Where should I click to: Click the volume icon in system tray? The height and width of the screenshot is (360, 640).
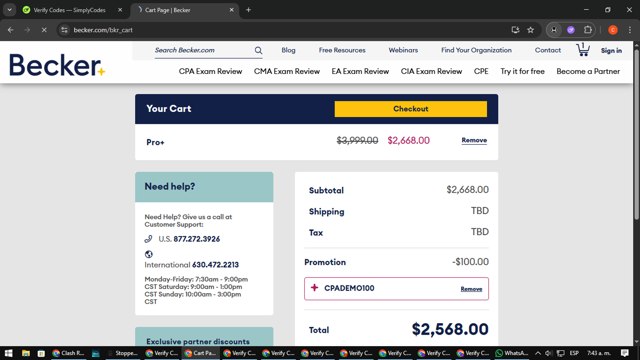click(549, 353)
